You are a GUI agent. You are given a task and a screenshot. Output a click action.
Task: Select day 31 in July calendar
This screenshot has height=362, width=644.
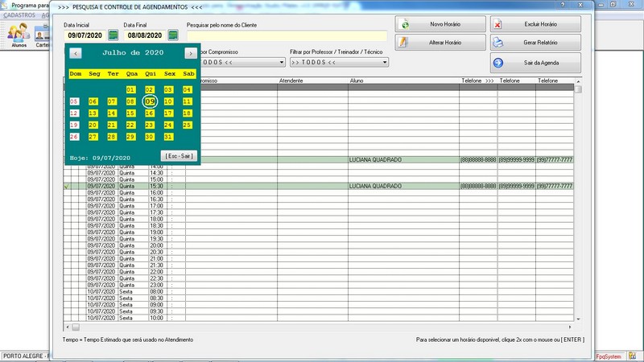pyautogui.click(x=168, y=137)
